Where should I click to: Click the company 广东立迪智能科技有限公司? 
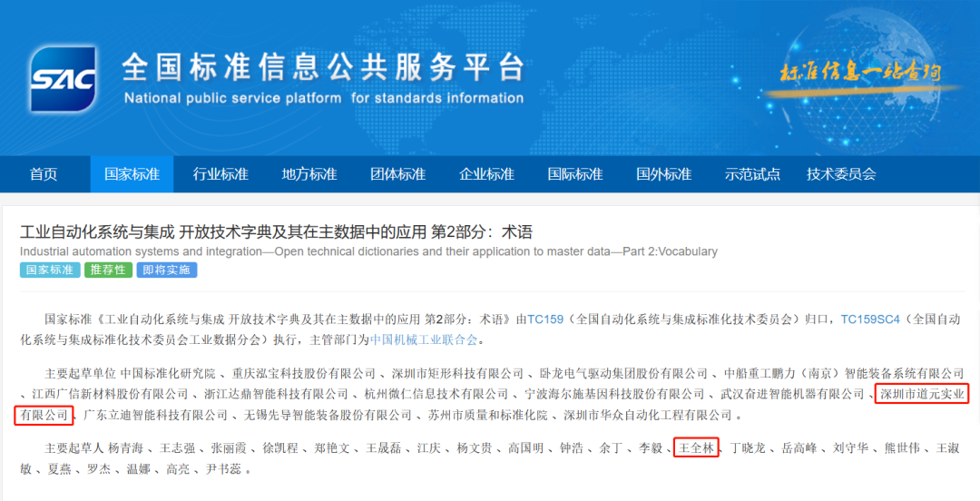pyautogui.click(x=156, y=416)
